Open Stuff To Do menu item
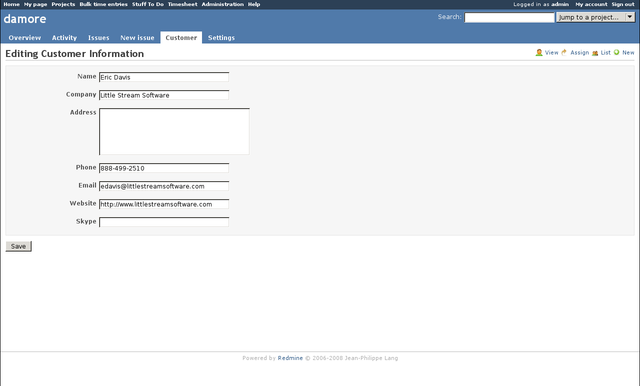The width and height of the screenshot is (640, 386). tap(148, 4)
